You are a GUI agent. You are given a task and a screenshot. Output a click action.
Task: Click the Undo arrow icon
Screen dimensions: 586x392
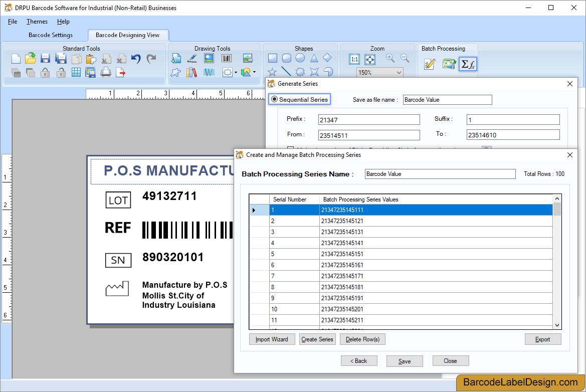tap(136, 59)
